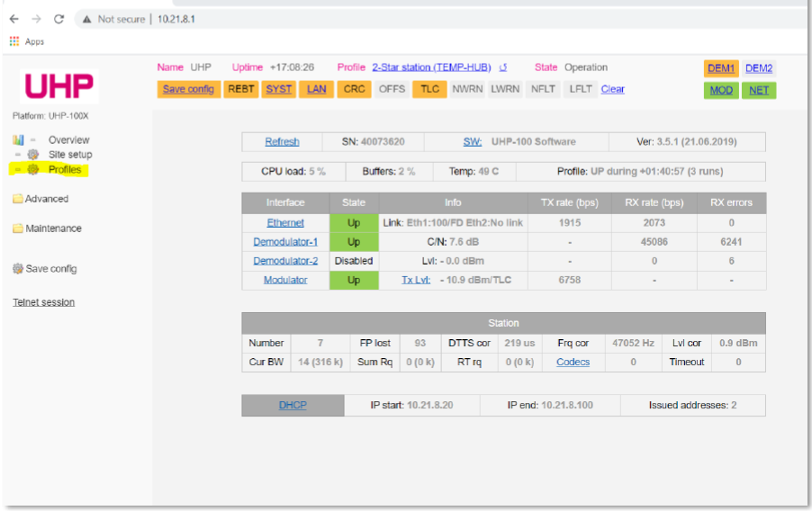The width and height of the screenshot is (812, 511).
Task: Open the Demodulator-1 interface link
Action: (285, 242)
